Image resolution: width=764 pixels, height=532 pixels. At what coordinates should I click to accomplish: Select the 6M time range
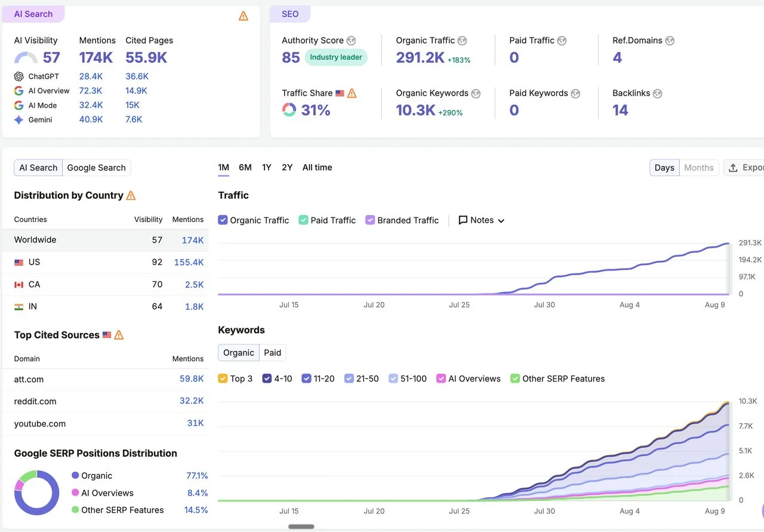(245, 167)
